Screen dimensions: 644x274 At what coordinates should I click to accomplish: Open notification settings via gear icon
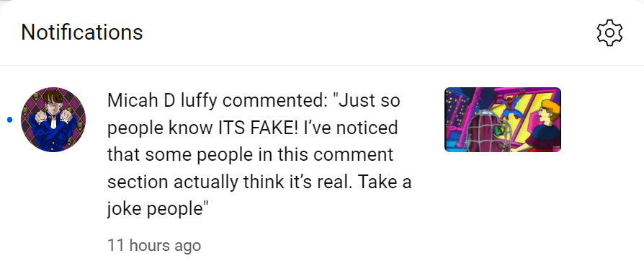(609, 32)
